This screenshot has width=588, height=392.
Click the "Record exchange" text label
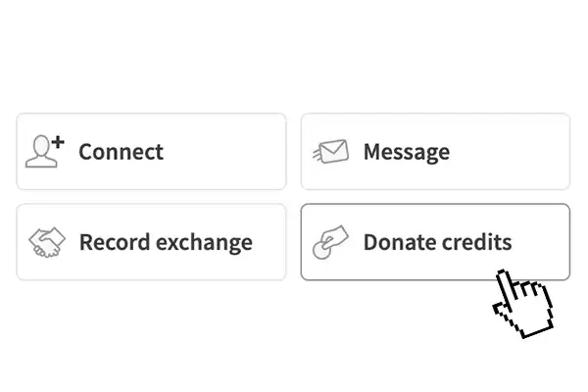point(165,242)
